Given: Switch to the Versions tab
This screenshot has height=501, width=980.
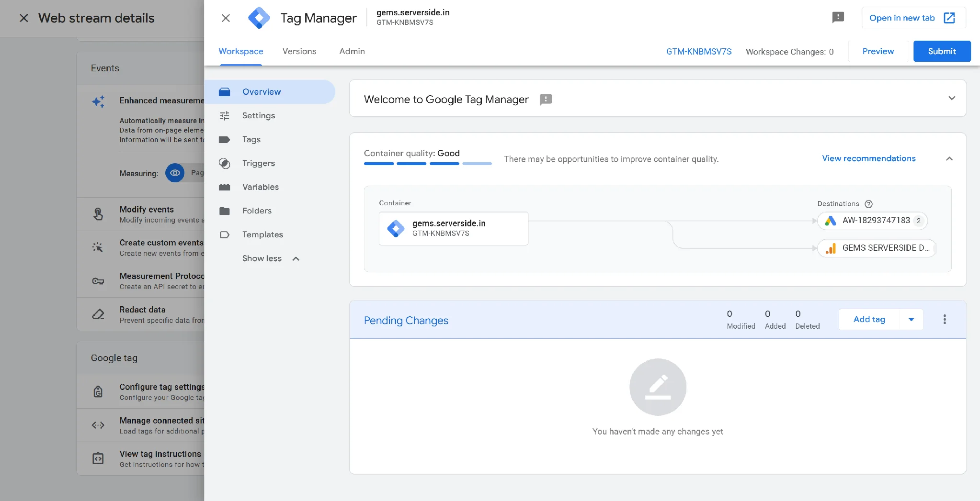Looking at the screenshot, I should click(299, 51).
